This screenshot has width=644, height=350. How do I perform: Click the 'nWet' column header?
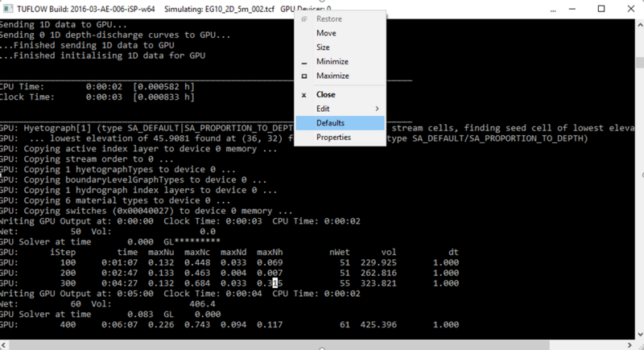[340, 253]
